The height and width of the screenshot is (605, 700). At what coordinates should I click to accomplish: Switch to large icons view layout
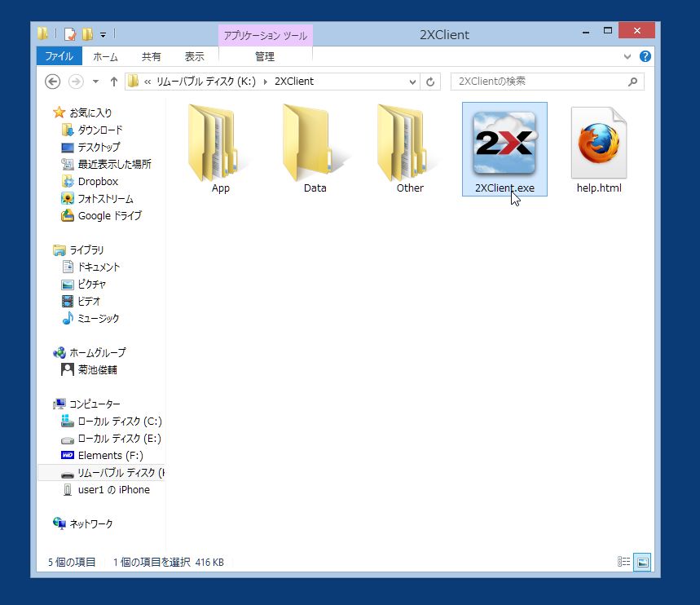click(642, 562)
